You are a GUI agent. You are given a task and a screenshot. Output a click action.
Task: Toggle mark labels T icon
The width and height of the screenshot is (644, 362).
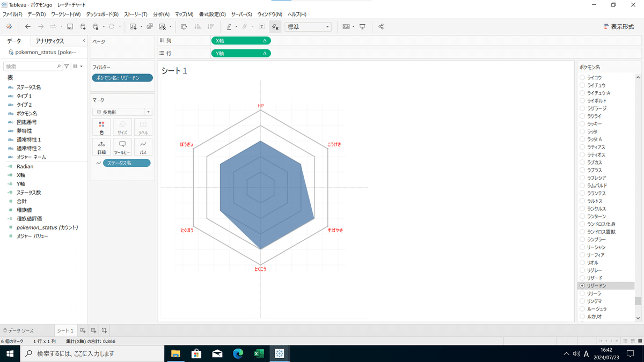point(261,26)
